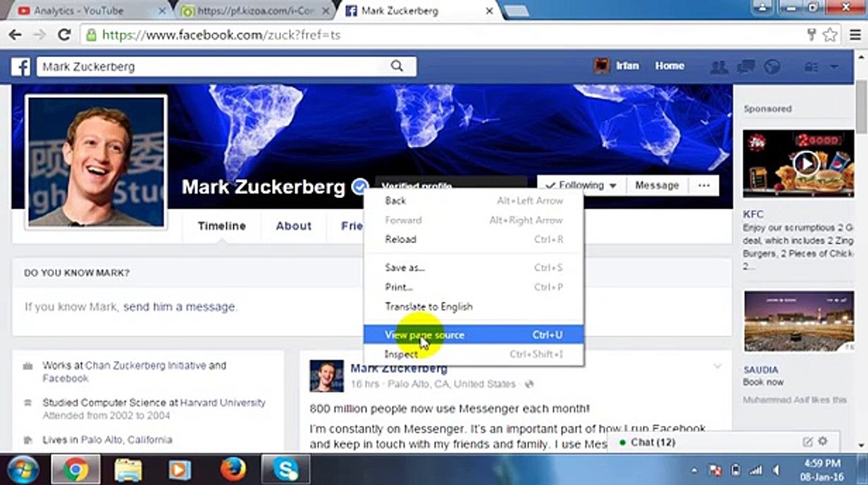Click the Mark Zuckerberg post author name
The image size is (868, 485).
tap(399, 368)
